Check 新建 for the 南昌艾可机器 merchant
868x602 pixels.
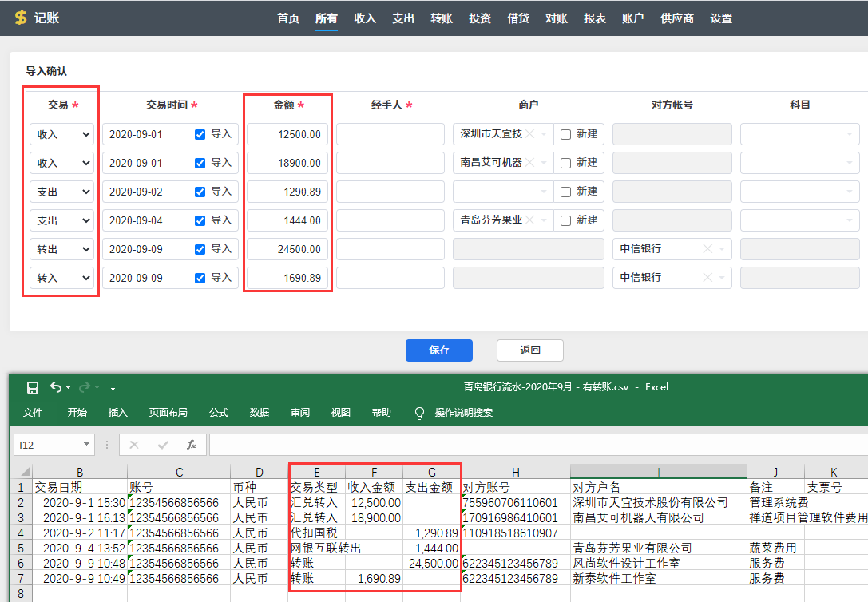(x=565, y=163)
